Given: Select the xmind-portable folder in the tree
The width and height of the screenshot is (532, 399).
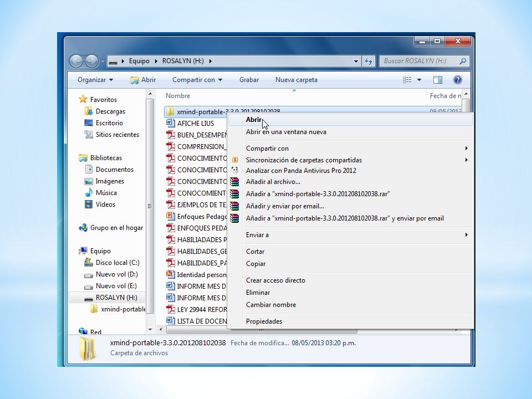Looking at the screenshot, I should click(x=119, y=309).
